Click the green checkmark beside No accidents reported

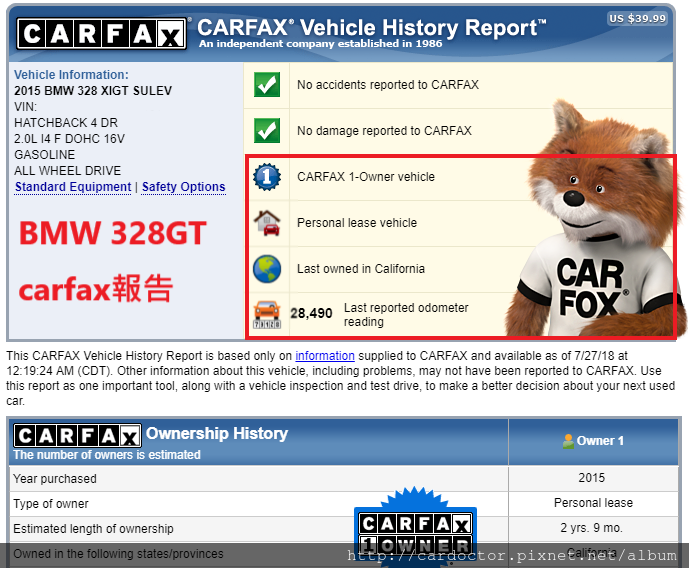pyautogui.click(x=267, y=84)
